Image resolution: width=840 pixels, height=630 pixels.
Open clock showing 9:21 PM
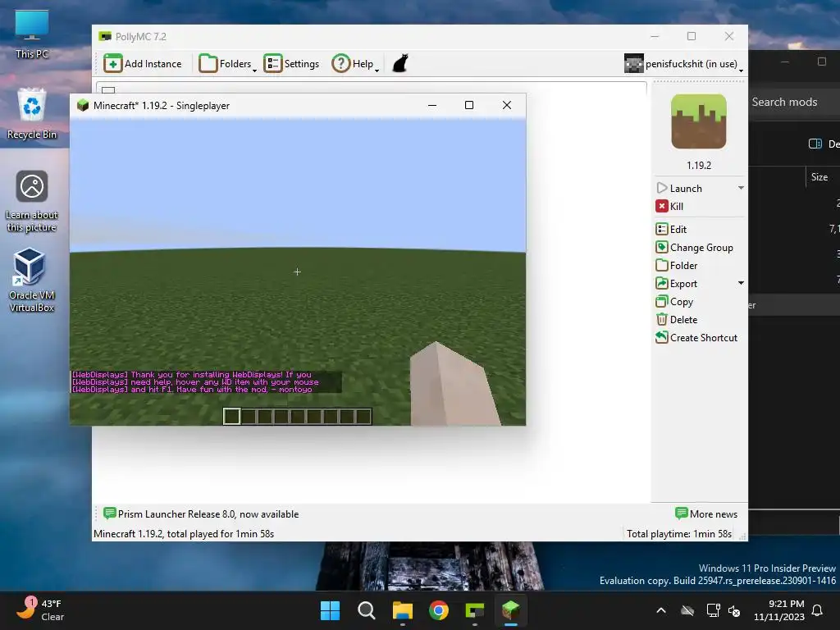779,610
